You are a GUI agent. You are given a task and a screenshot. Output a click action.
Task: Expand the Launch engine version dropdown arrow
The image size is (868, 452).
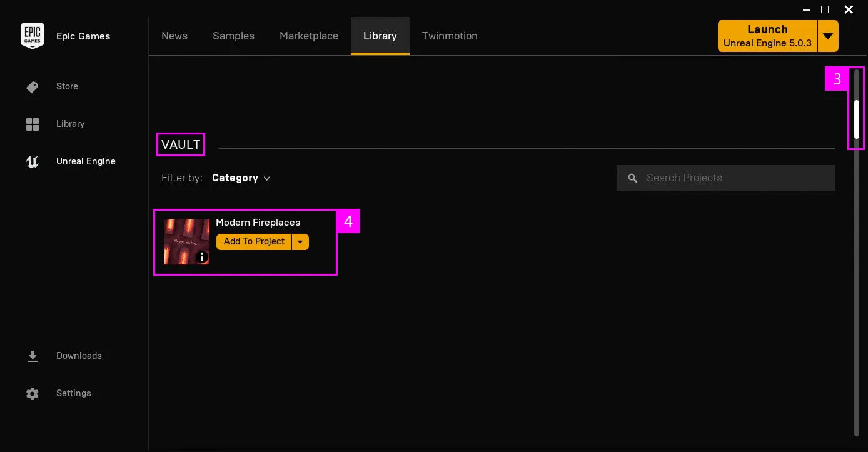[828, 36]
